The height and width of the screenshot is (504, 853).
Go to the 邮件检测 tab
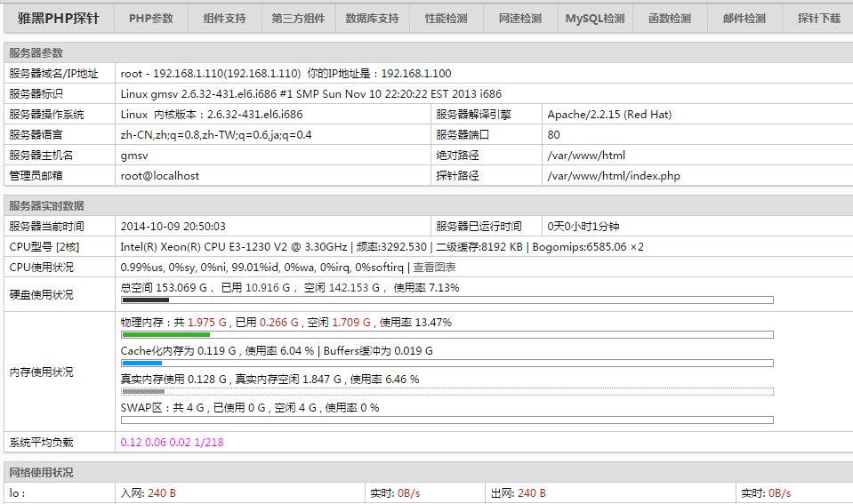(x=744, y=19)
